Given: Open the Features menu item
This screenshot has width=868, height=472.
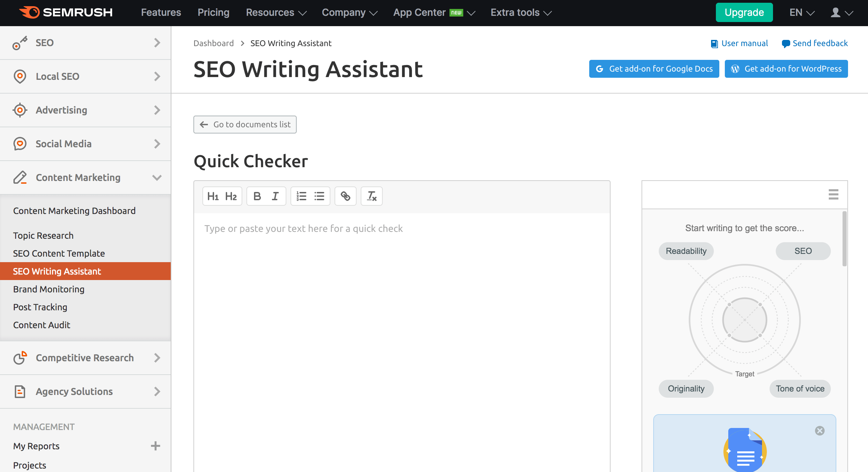Looking at the screenshot, I should 161,13.
